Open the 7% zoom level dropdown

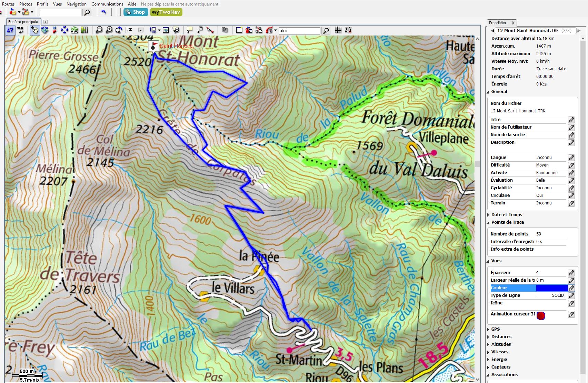[141, 30]
